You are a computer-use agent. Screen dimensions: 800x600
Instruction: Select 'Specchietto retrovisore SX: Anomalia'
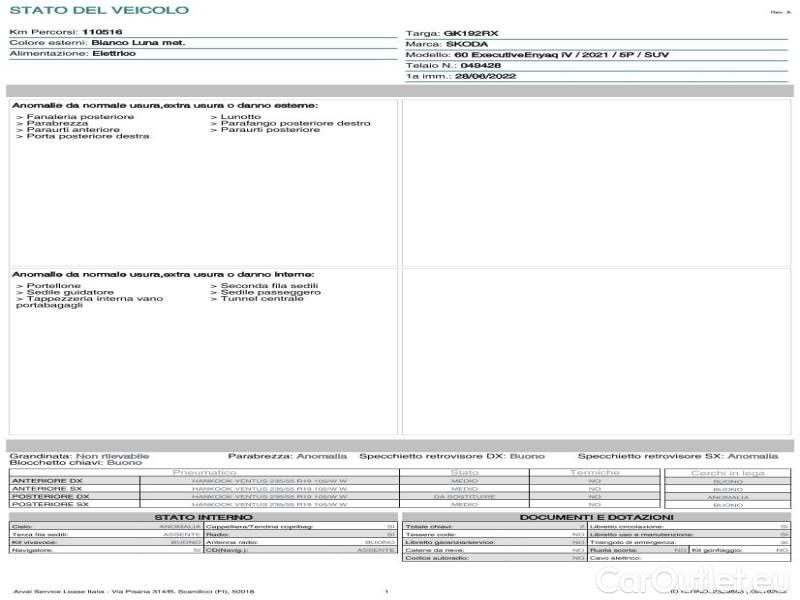tap(678, 456)
